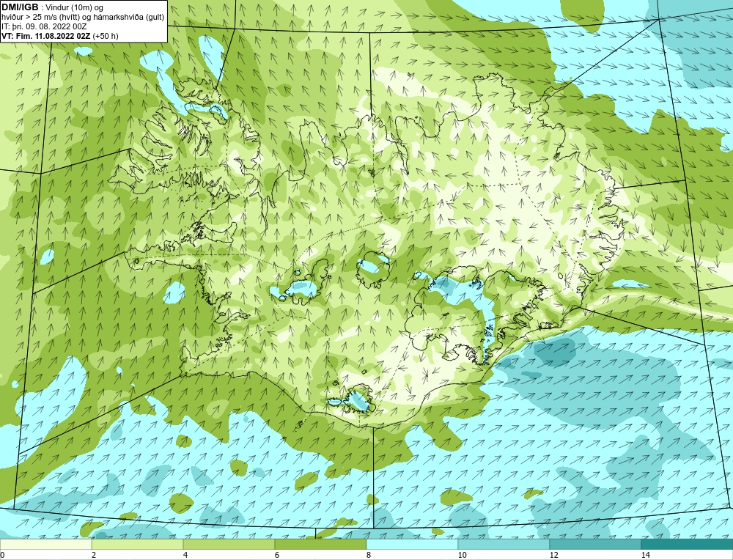733x560 pixels.
Task: Click the 6–8 m/s dark green swatch
Action: click(x=321, y=544)
